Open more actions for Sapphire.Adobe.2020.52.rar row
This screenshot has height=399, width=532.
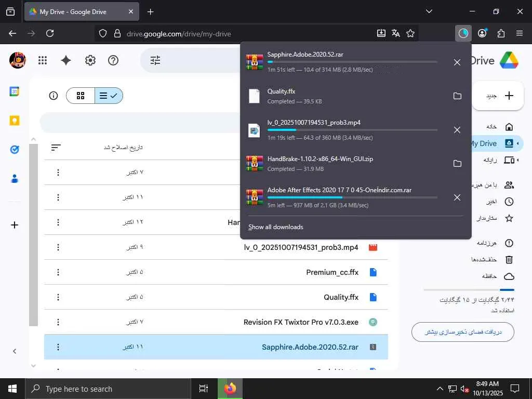(x=58, y=347)
